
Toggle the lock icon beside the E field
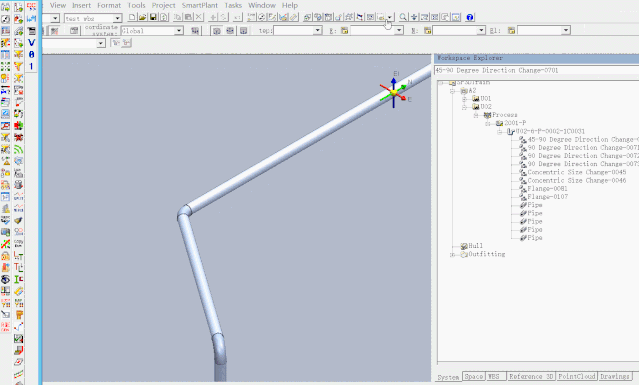[344, 31]
